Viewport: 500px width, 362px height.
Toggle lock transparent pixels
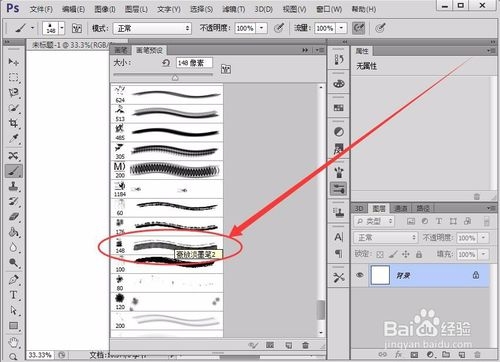[380, 255]
